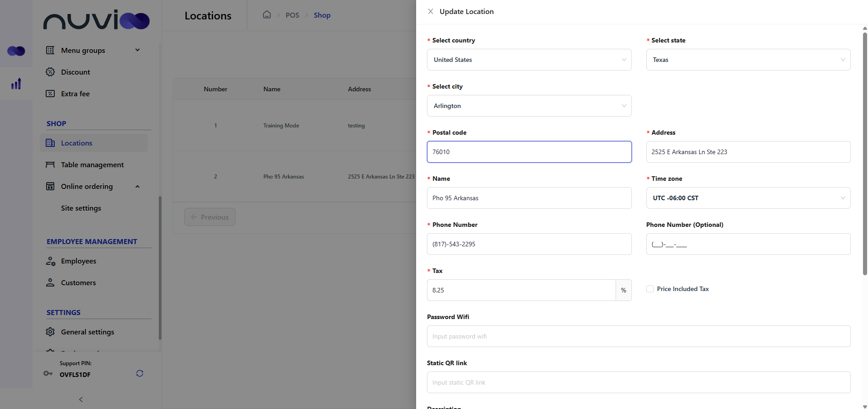Screen dimensions: 868x409
Task: Collapse the left sidebar
Action: [81, 400]
